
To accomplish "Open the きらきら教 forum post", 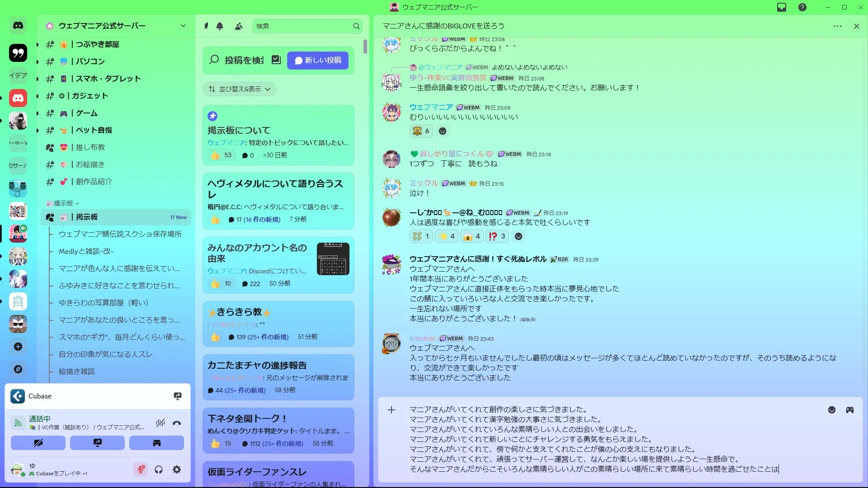I will tap(240, 312).
